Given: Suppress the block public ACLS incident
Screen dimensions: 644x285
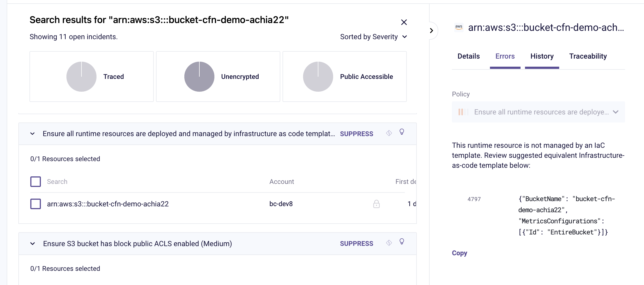Looking at the screenshot, I should 356,244.
